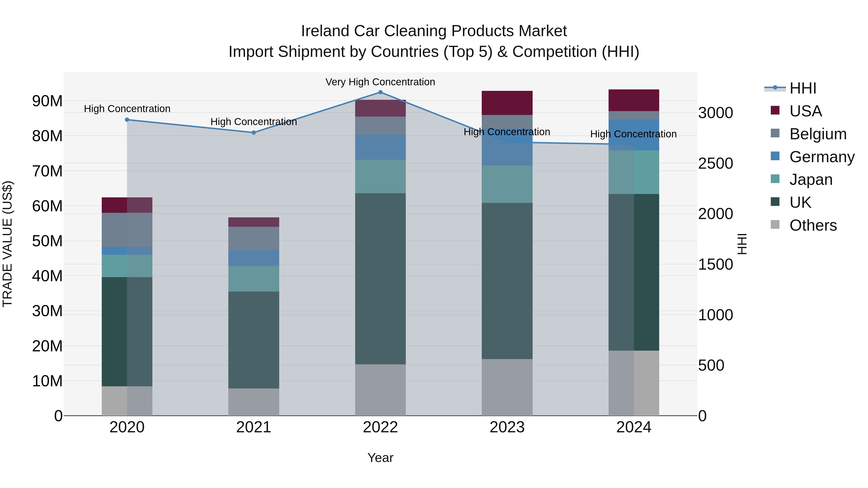868x488 pixels.
Task: Click the chart title 'Ireland Car Cleaning Products Market'
Action: point(434,31)
